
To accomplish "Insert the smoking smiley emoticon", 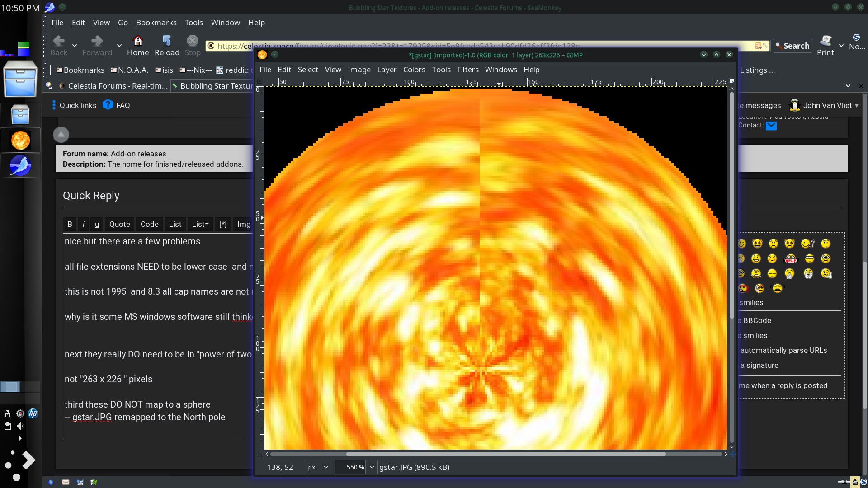I will (x=808, y=244).
